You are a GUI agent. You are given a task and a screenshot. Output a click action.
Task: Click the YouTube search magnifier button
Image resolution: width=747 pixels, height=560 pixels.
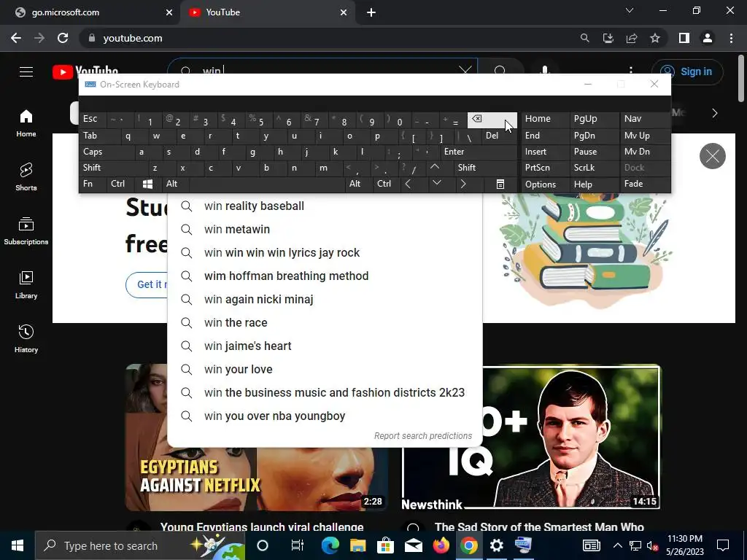[x=500, y=71]
